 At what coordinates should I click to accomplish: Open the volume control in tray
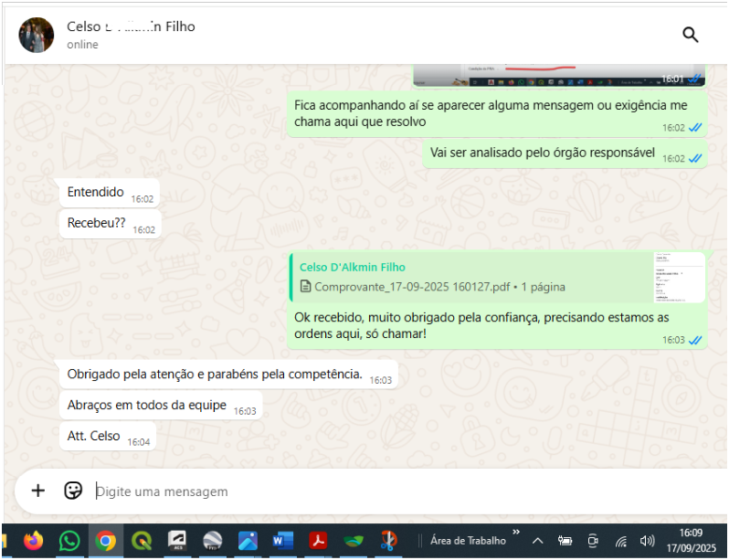(x=648, y=541)
